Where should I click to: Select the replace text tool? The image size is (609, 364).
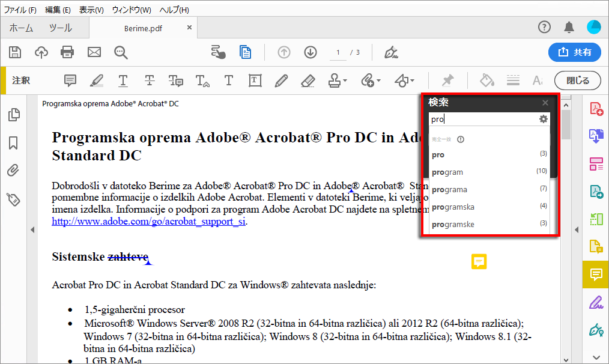click(175, 80)
